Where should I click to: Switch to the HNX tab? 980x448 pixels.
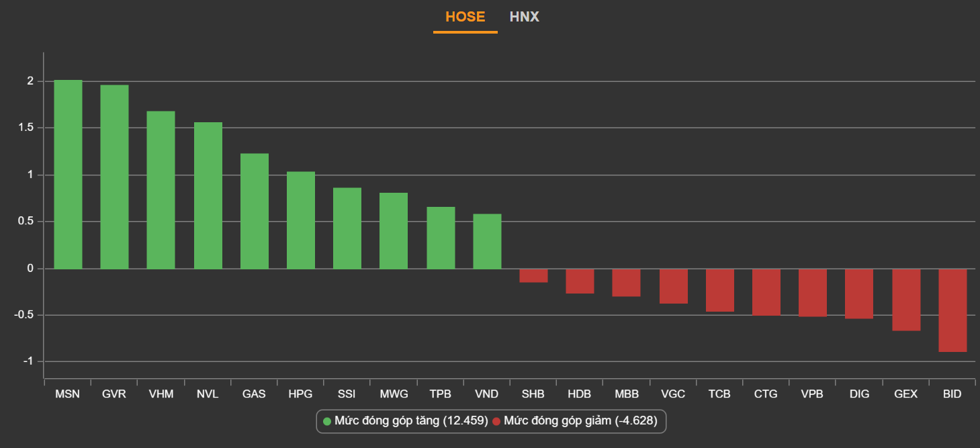pos(524,17)
